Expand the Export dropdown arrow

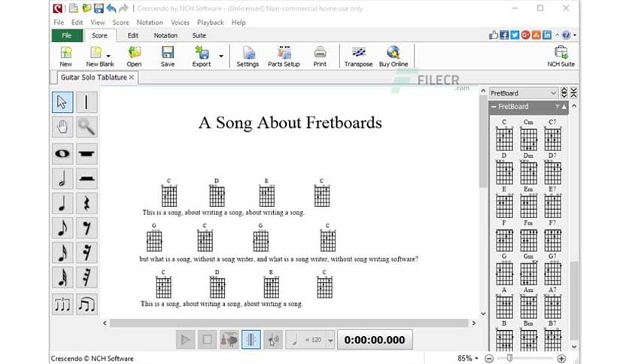[220, 56]
